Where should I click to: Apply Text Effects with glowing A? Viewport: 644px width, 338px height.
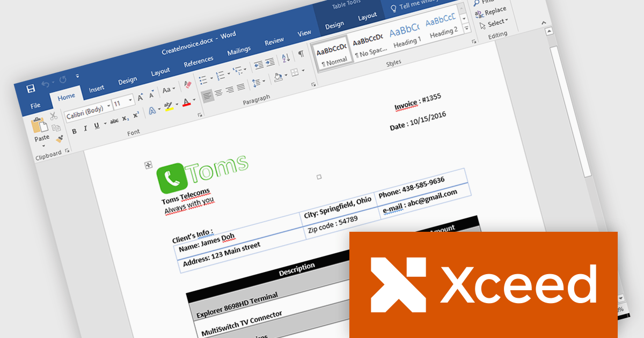(x=152, y=111)
